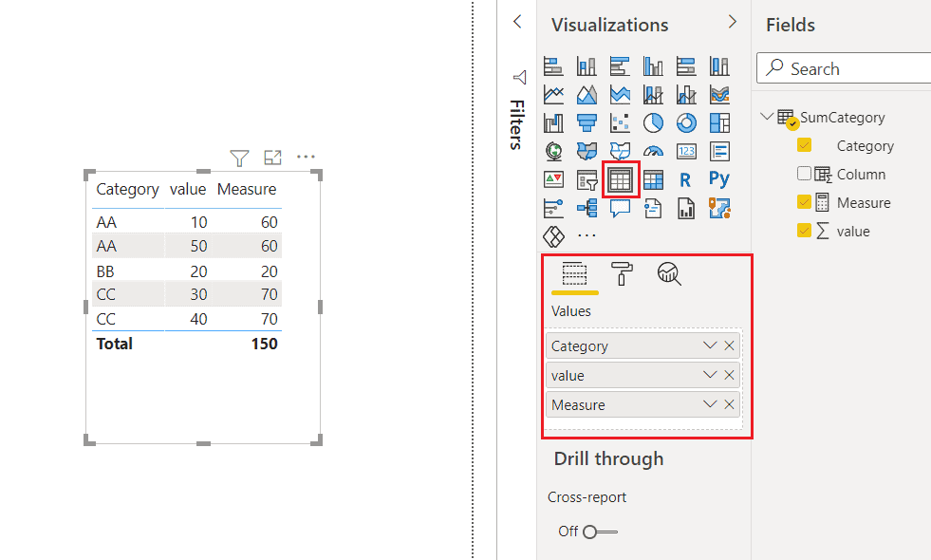Select the donut chart visualization
Image resolution: width=931 pixels, height=560 pixels.
click(686, 121)
